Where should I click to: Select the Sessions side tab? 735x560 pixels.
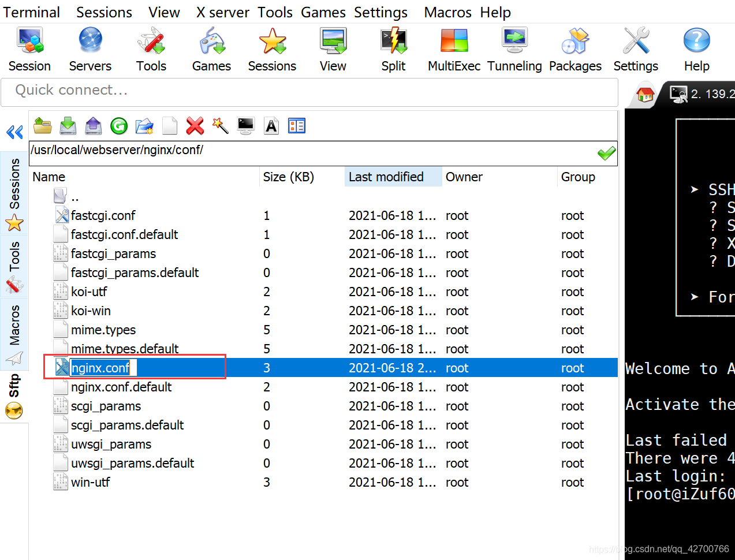coord(14,193)
